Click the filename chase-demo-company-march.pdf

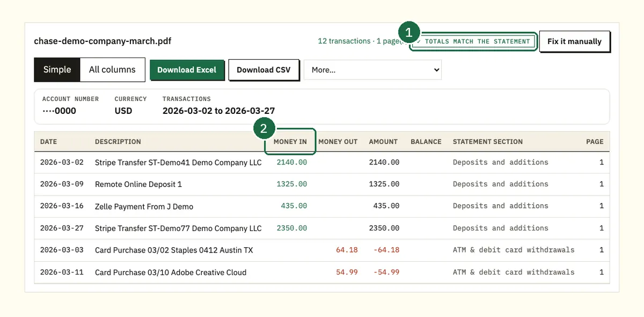pyautogui.click(x=103, y=41)
